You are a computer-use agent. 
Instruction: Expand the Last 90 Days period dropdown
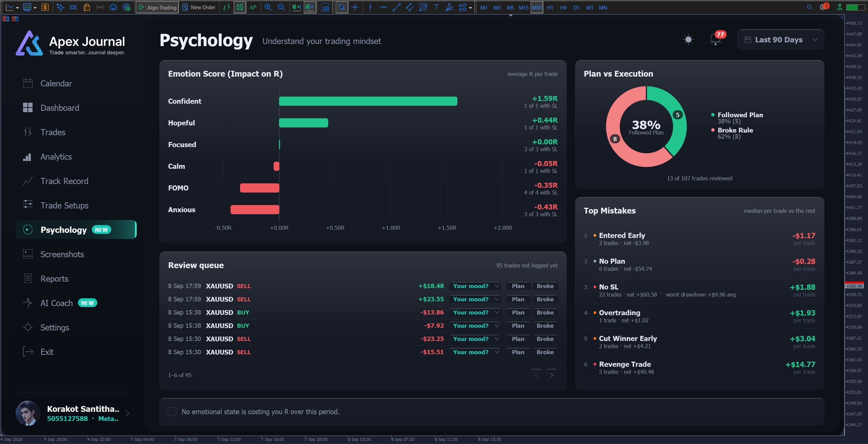tap(781, 40)
